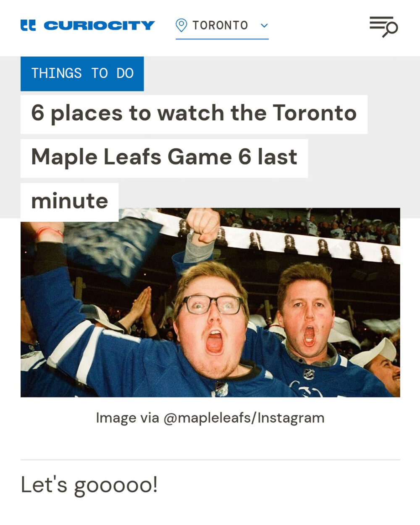Click headline "6 places to watch the Toronto"

click(x=194, y=113)
